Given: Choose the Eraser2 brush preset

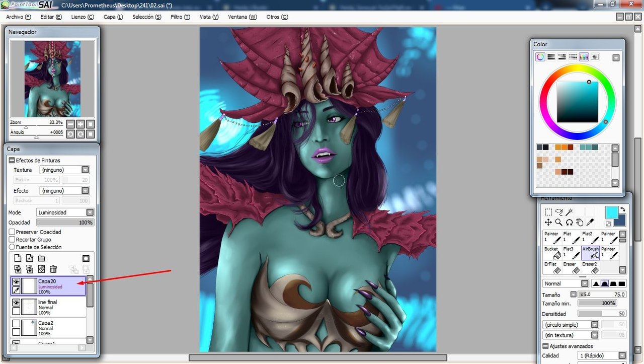Looking at the screenshot, I should point(591,267).
